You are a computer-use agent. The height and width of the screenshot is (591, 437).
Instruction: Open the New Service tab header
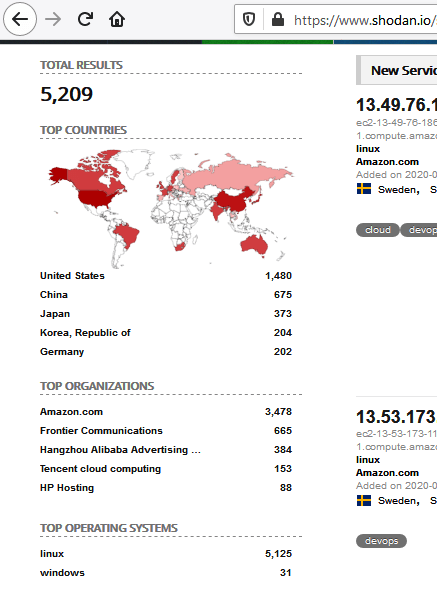pos(397,70)
